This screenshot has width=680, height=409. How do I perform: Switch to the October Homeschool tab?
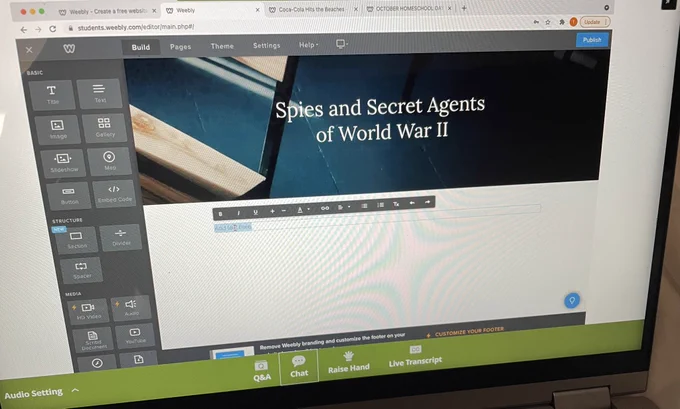409,8
